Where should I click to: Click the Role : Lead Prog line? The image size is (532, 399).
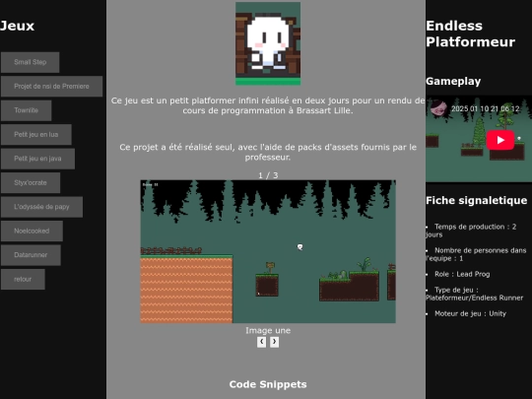tap(462, 274)
